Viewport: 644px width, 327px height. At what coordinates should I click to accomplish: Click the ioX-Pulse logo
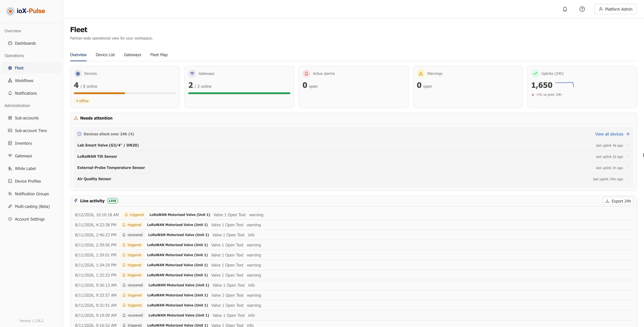tap(25, 11)
